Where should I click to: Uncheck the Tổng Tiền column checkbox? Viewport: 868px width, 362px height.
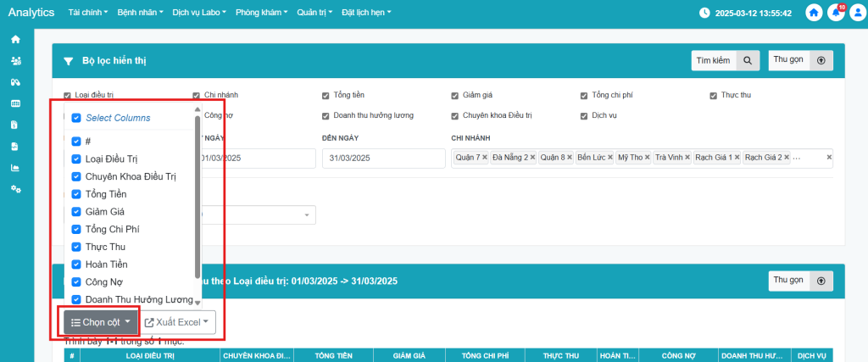(76, 194)
